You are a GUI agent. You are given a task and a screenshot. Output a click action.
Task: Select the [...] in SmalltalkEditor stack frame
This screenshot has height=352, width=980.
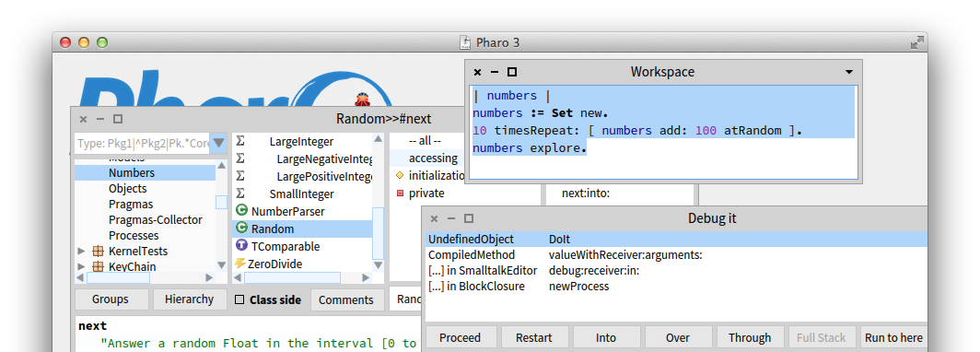click(x=677, y=271)
